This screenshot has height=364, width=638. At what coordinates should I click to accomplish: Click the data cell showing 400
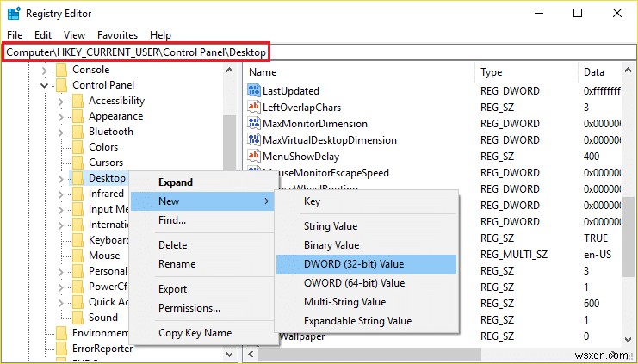tap(592, 157)
